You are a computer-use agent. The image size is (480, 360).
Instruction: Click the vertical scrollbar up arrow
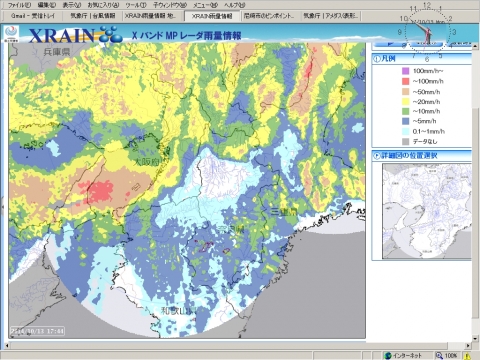pos(475,47)
